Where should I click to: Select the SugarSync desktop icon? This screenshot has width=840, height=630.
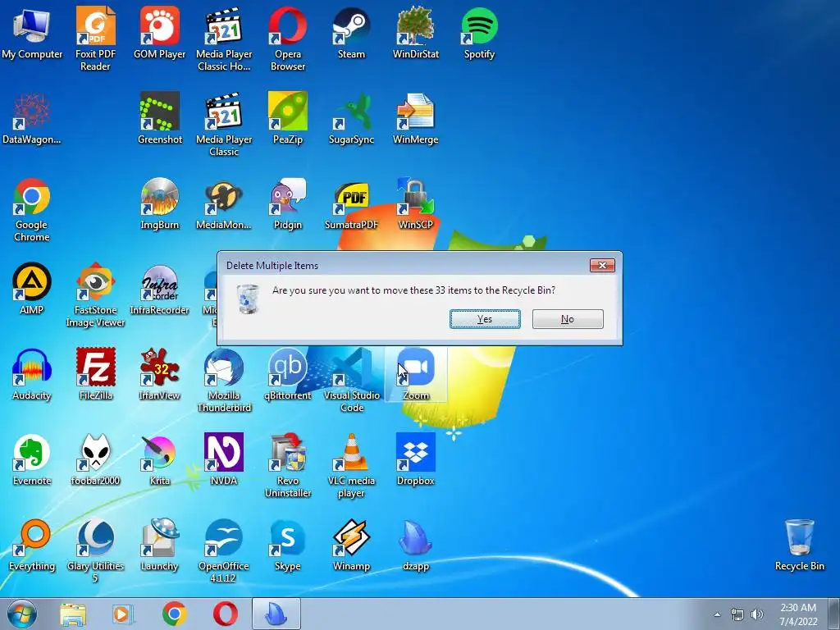(x=351, y=118)
